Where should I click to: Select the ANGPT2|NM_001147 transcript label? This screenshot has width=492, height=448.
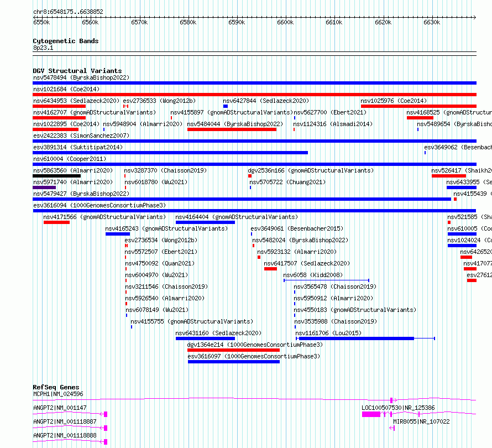[x=60, y=408]
